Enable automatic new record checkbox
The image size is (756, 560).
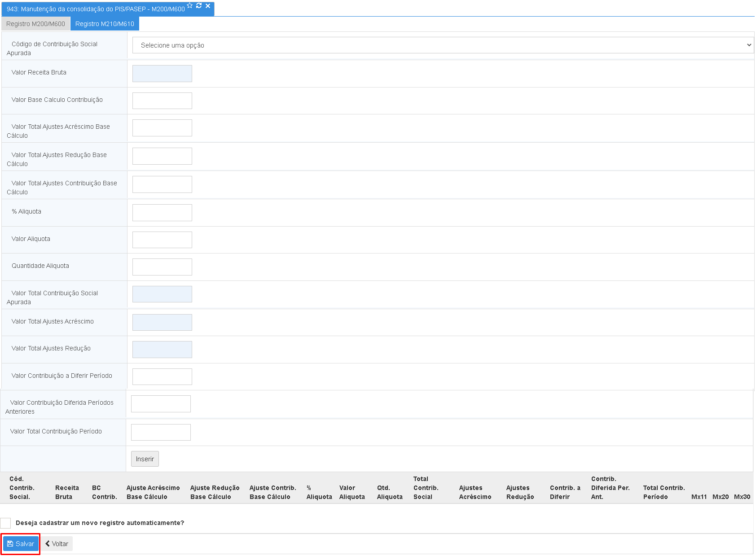click(x=5, y=523)
